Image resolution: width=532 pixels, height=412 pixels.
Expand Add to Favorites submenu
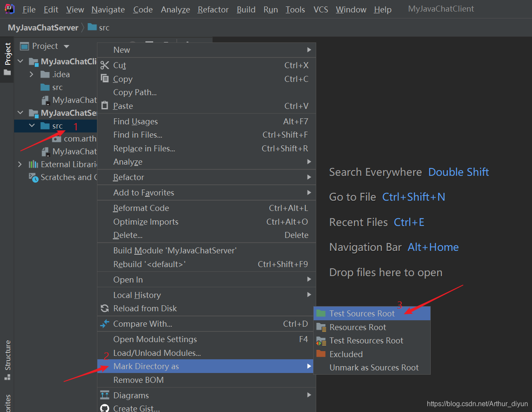click(309, 192)
